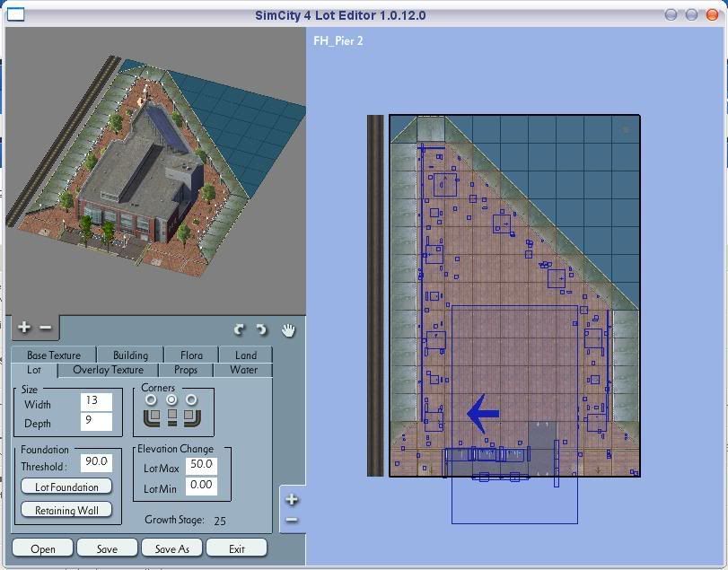Open the Building tab
The width and height of the screenshot is (728, 570).
click(x=130, y=355)
